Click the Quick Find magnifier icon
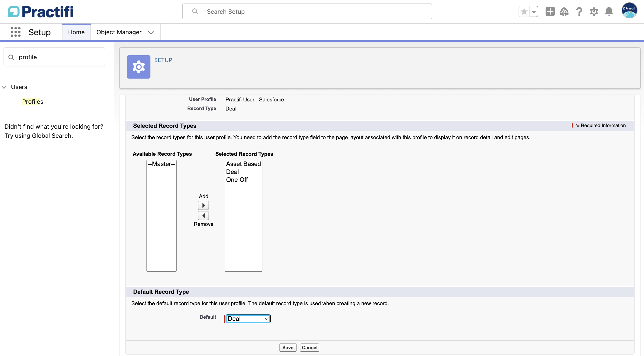Image resolution: width=644 pixels, height=356 pixels. click(11, 57)
